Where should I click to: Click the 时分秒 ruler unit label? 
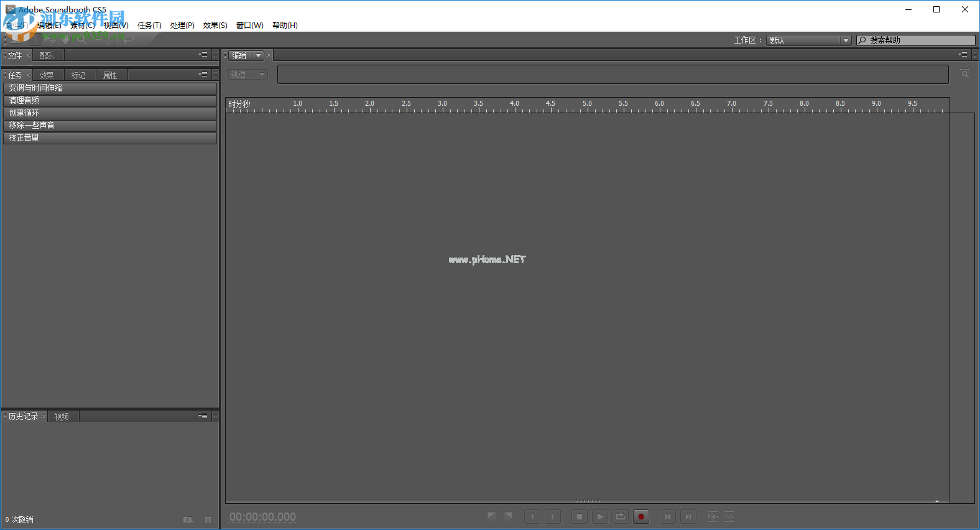coord(239,104)
